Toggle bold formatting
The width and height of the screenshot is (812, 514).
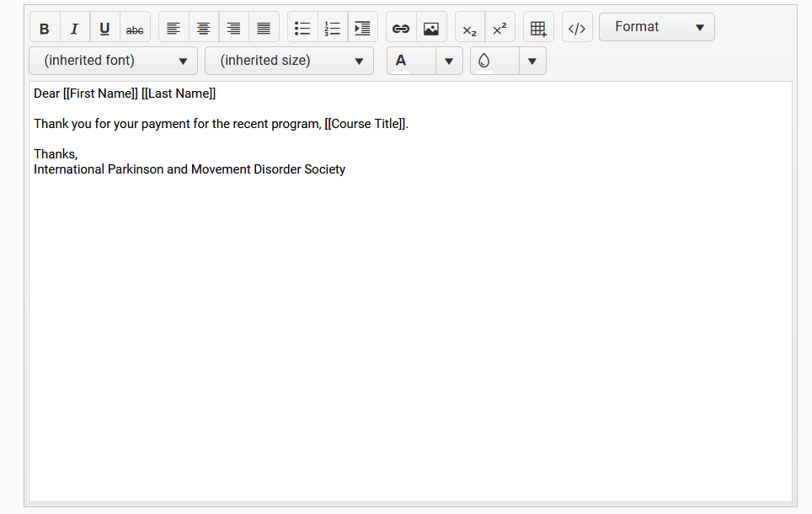coord(45,28)
